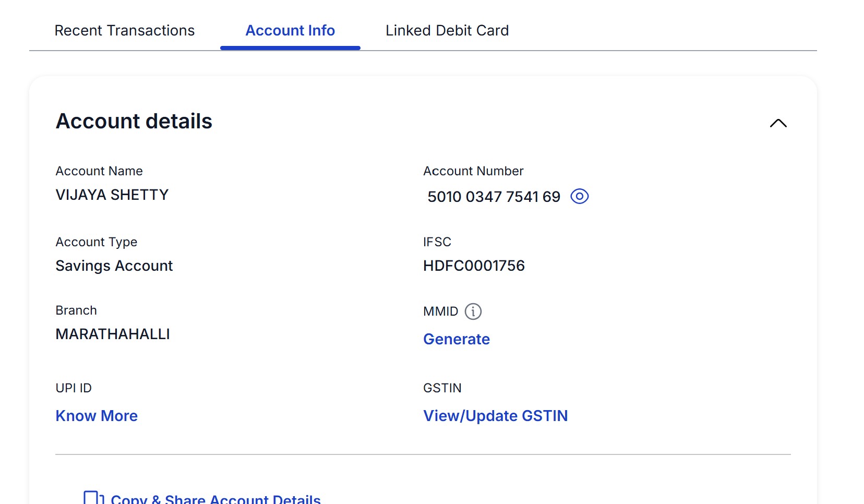Viewport: 864px width, 504px height.
Task: Click Generate link under MMID
Action: coord(457,339)
